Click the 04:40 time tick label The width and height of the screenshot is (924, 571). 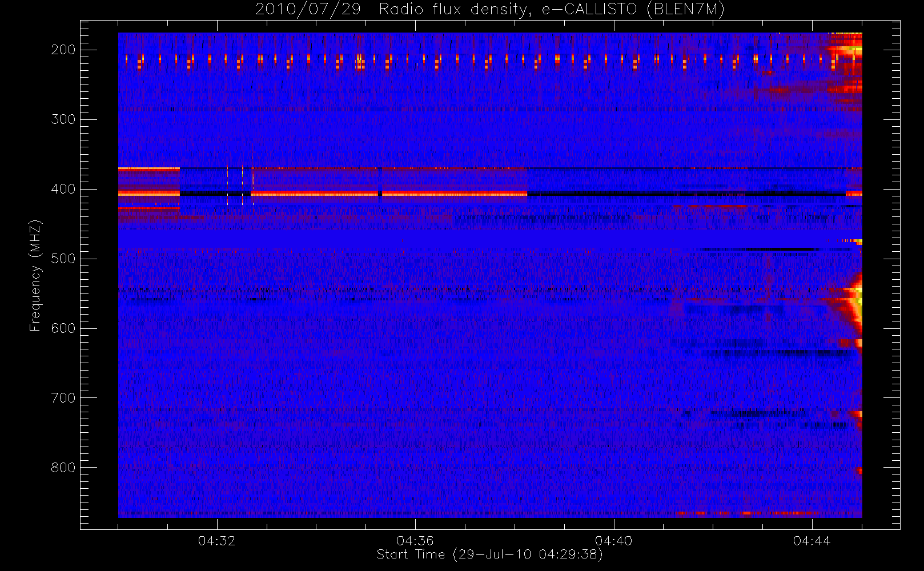614,541
